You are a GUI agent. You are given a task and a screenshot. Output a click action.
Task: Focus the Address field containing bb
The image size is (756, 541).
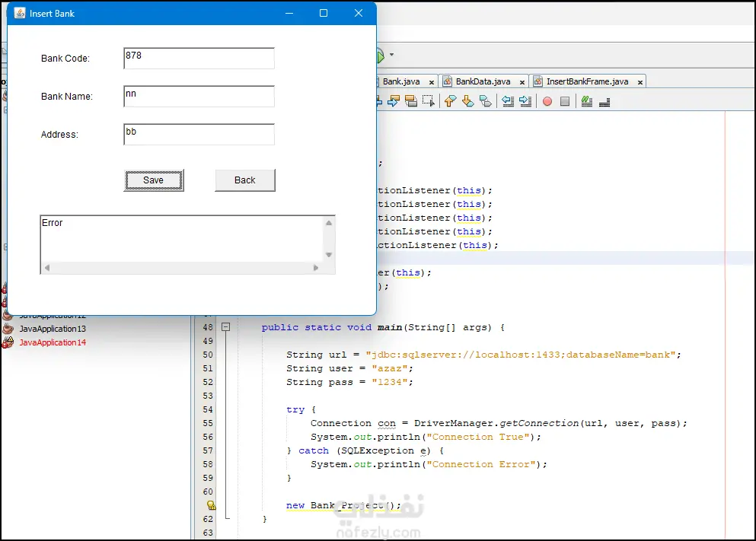(x=199, y=135)
